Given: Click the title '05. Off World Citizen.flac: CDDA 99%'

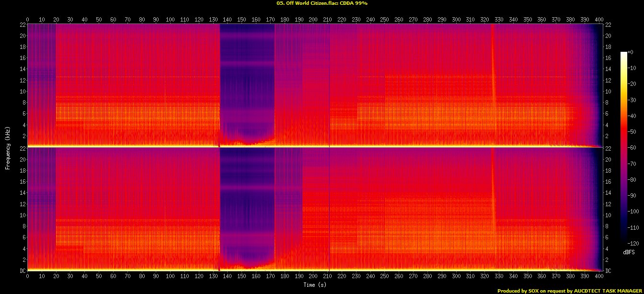Looking at the screenshot, I should [x=322, y=3].
